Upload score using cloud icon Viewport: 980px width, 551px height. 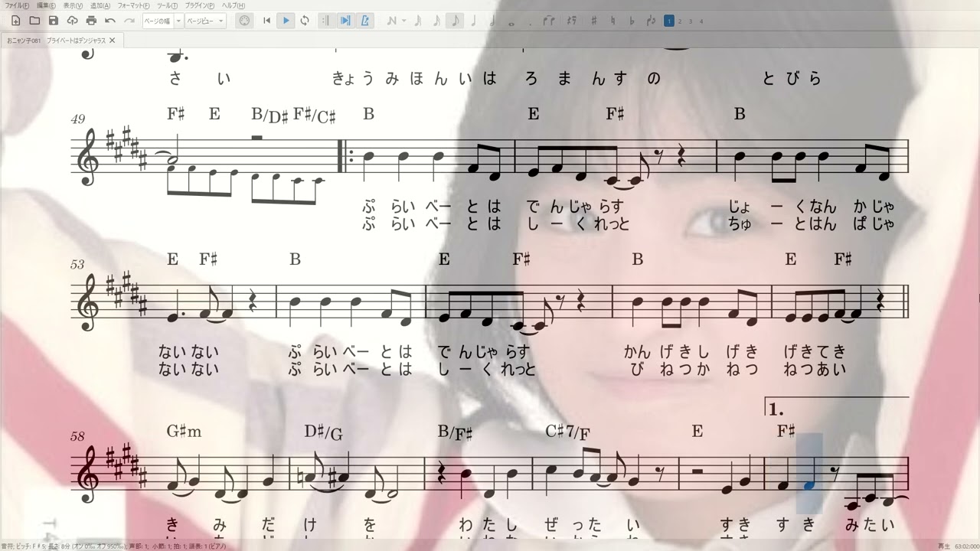(72, 21)
